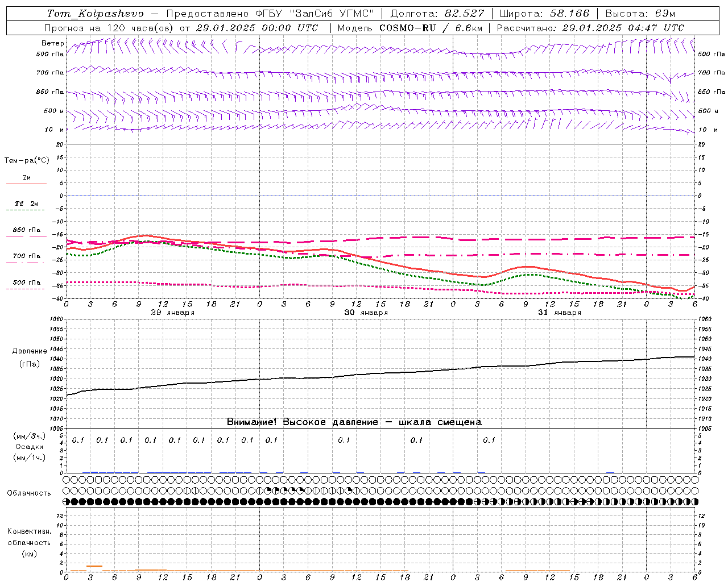Select the 31 января date label

tap(559, 313)
